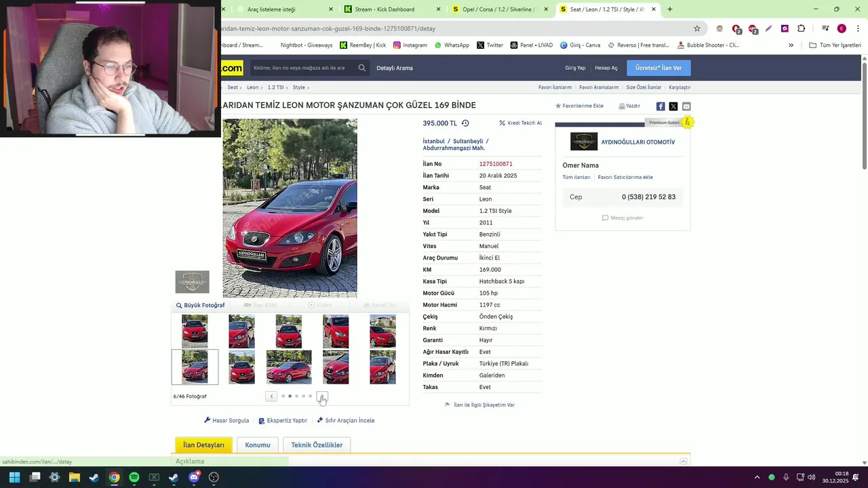Open Discord from the taskbar
868x488 pixels.
pos(194,477)
